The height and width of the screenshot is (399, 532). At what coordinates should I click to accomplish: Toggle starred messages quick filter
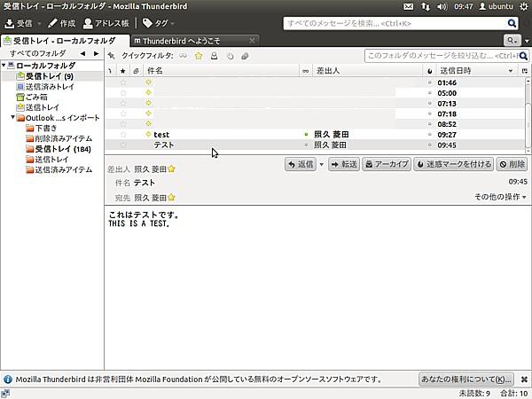point(199,56)
